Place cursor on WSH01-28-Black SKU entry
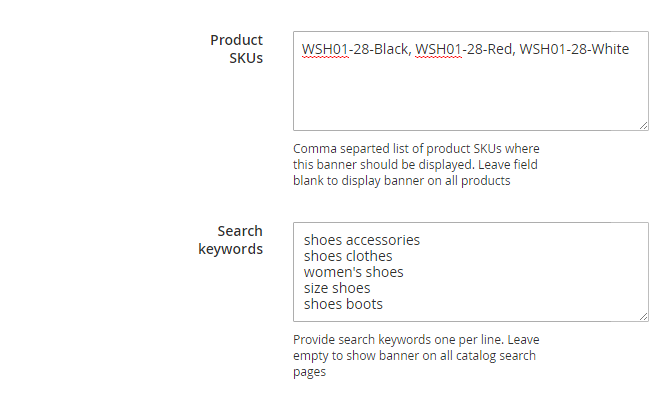655x394 pixels. click(356, 49)
